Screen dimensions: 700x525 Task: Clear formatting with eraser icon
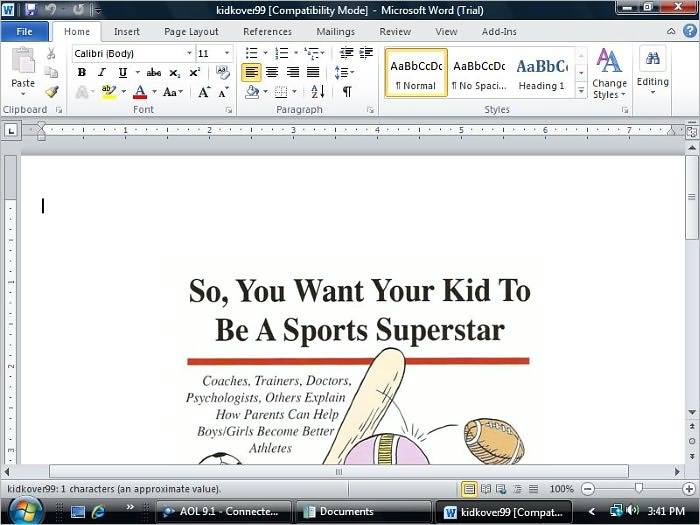tap(222, 72)
